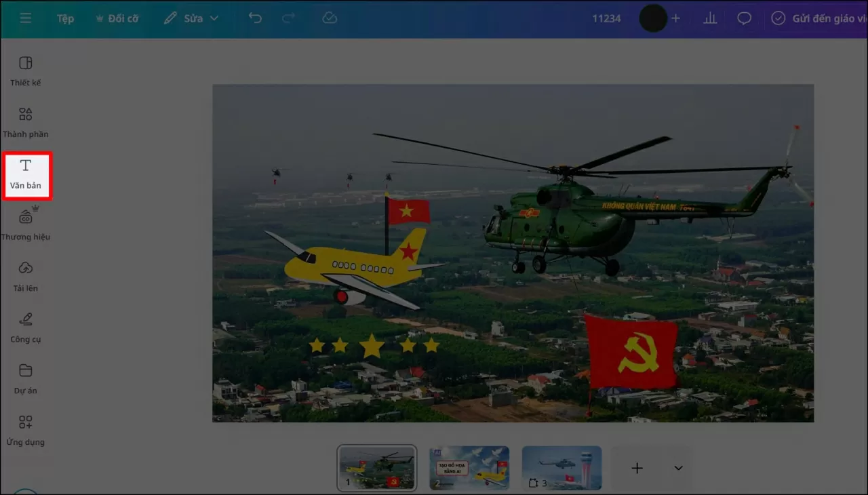Open the Thương hiệu brand panel
Screen dimensions: 868x495
26,225
